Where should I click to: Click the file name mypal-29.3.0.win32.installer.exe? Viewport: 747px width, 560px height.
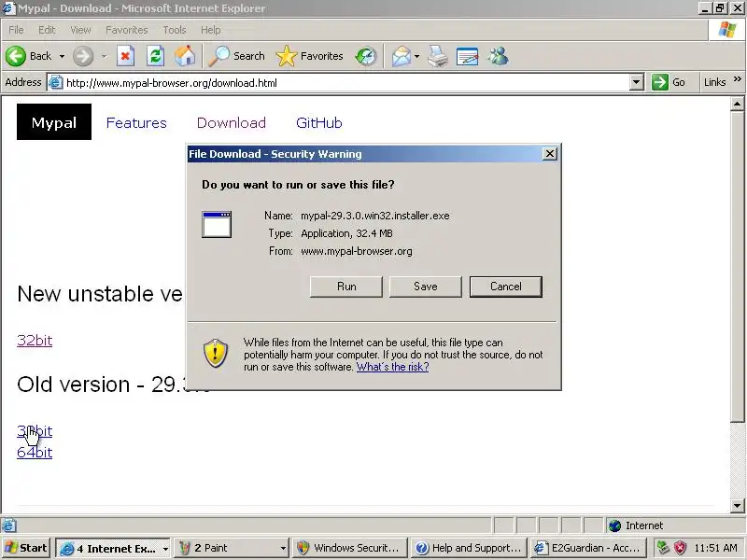tap(375, 216)
